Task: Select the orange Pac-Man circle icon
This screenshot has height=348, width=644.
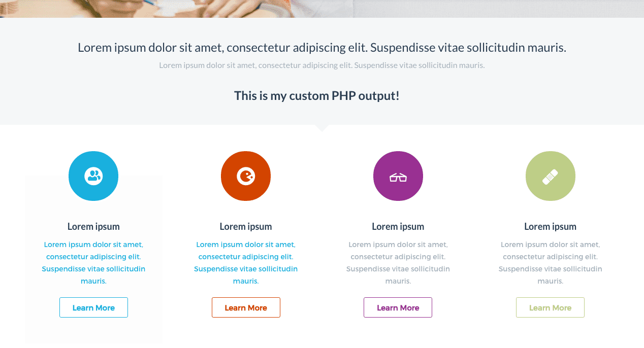Action: coord(246,176)
